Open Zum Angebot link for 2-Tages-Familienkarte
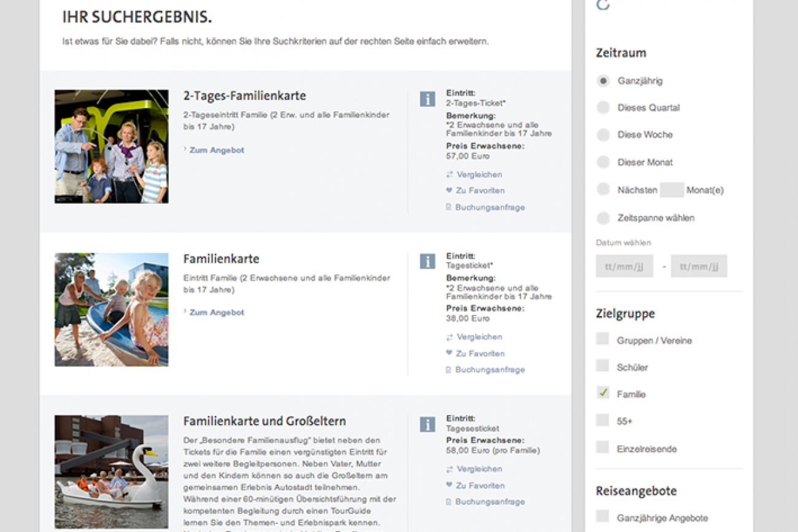798x532 pixels. click(x=216, y=150)
